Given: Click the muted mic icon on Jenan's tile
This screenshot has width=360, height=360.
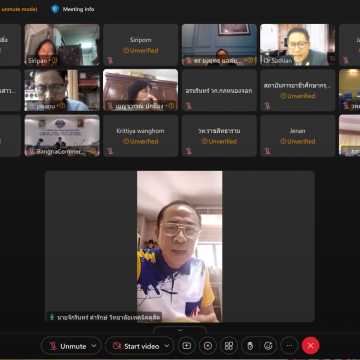Looking at the screenshot, I should tap(267, 151).
